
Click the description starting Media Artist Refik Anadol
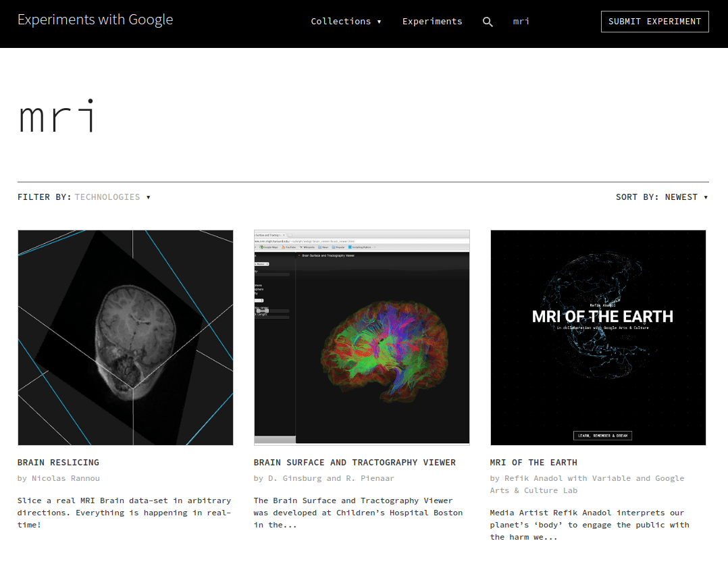(590, 525)
